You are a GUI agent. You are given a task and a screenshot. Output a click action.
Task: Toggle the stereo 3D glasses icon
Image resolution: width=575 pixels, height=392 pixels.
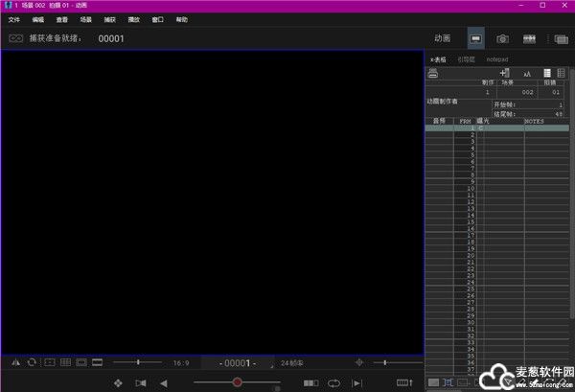[16, 38]
